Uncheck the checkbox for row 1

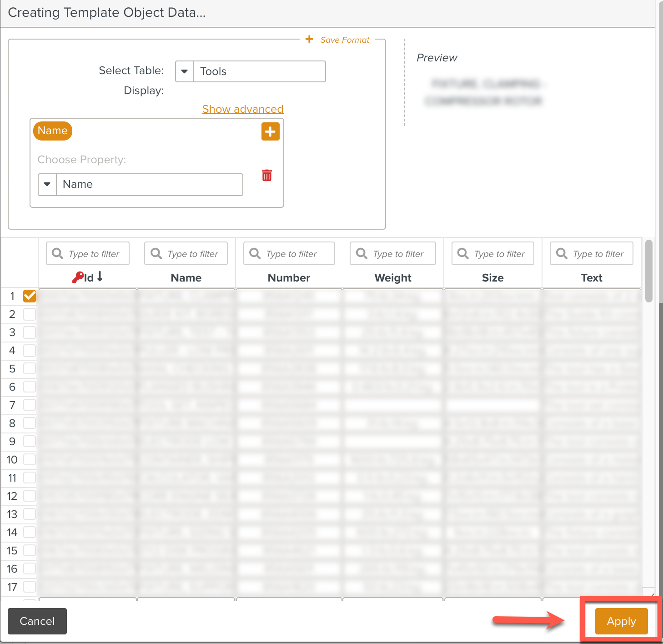pyautogui.click(x=30, y=296)
